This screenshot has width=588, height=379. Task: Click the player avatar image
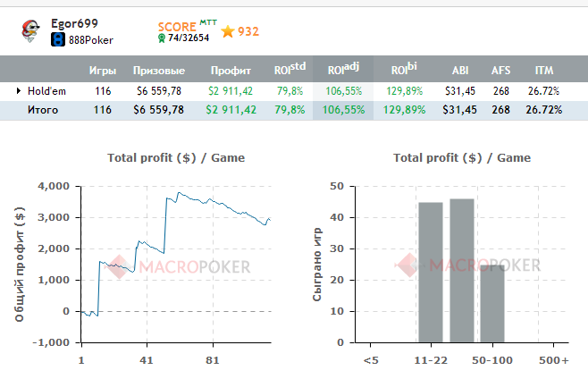(30, 29)
